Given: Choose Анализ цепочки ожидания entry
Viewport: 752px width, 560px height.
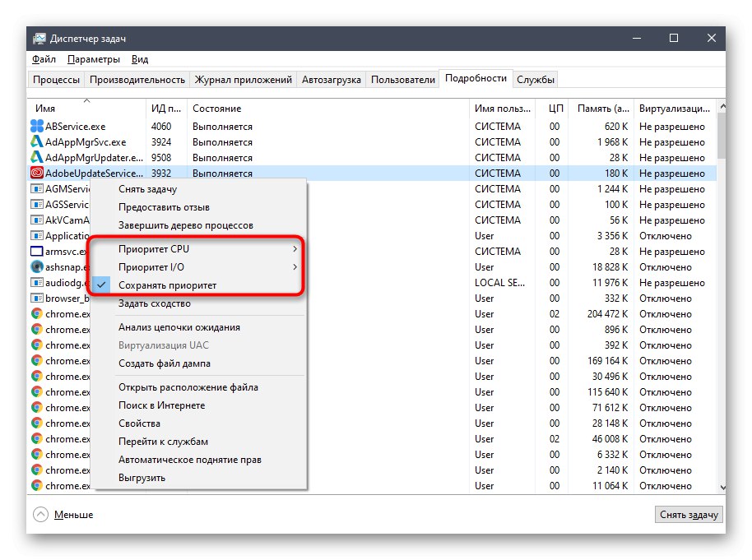Looking at the screenshot, I should [x=198, y=327].
